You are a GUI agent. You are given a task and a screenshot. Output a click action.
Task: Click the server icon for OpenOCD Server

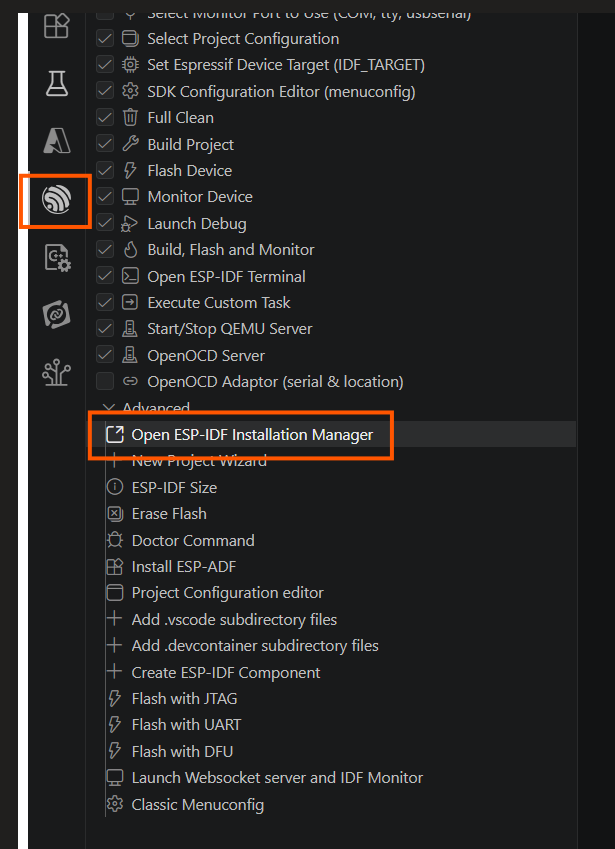tap(130, 355)
